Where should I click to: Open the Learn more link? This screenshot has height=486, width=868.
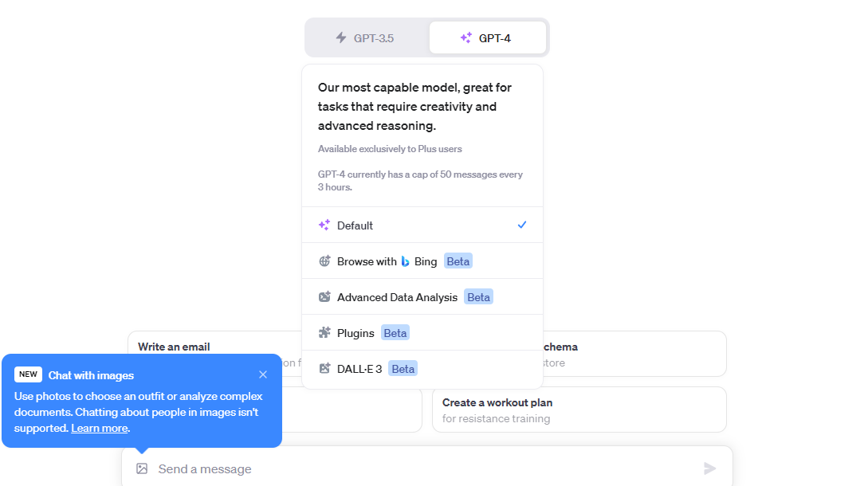click(99, 429)
